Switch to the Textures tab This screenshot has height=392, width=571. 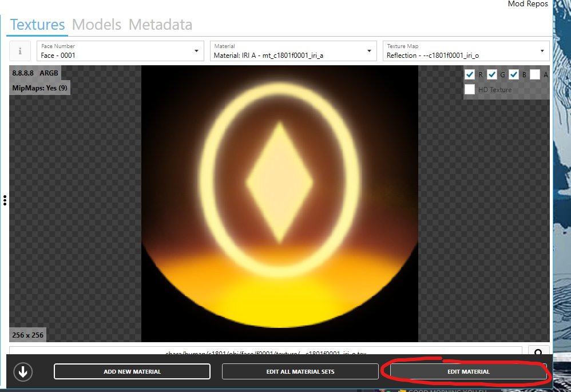click(x=37, y=25)
